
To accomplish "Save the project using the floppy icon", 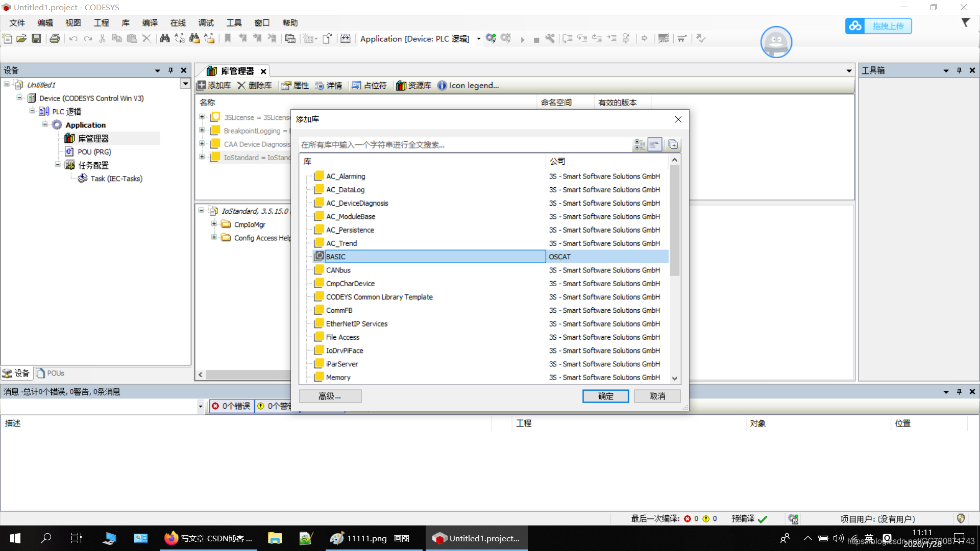I will 36,38.
